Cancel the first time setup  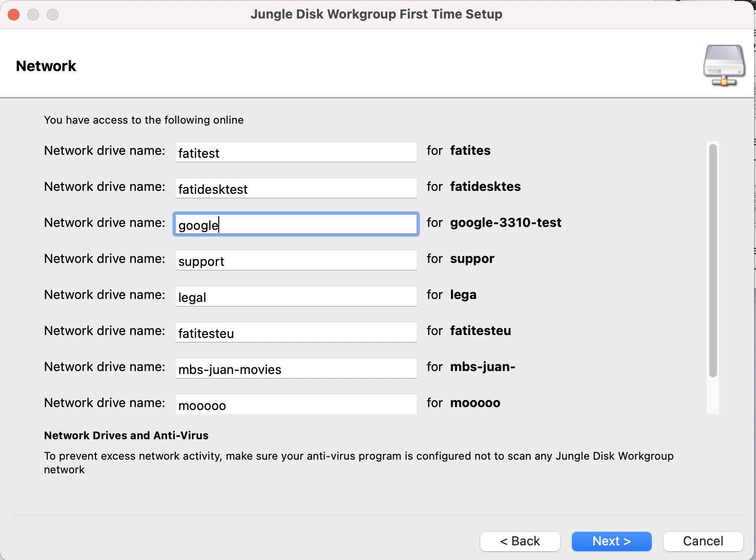pos(703,541)
